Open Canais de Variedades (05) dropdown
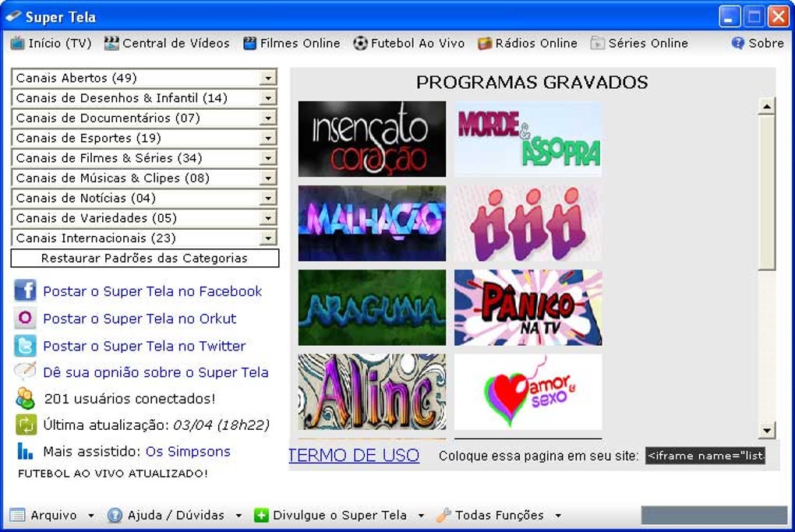This screenshot has height=532, width=795. [x=267, y=218]
